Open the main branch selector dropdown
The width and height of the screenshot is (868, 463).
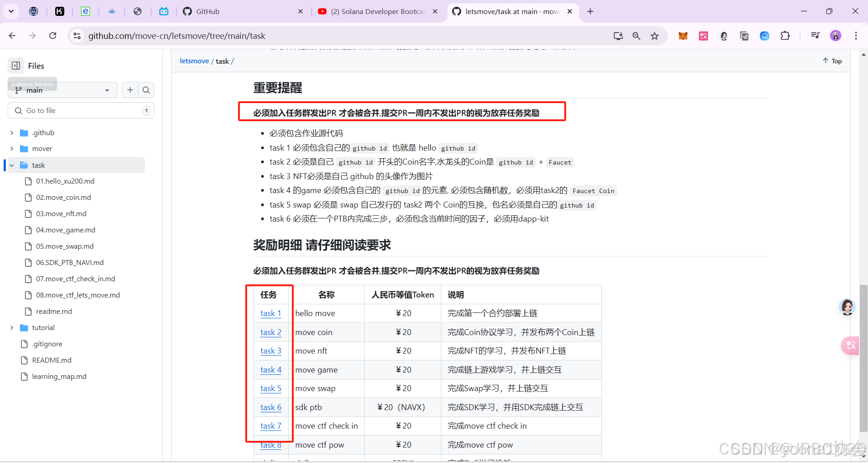(x=62, y=90)
